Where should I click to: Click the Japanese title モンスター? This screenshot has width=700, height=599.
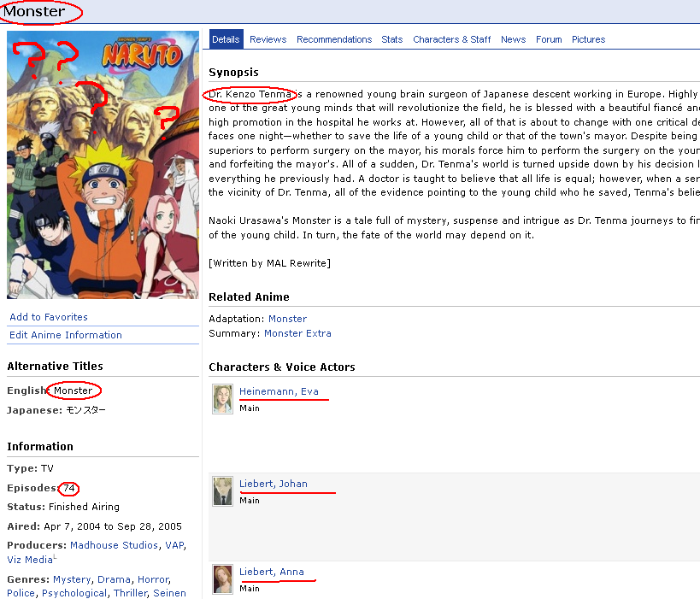click(x=85, y=410)
